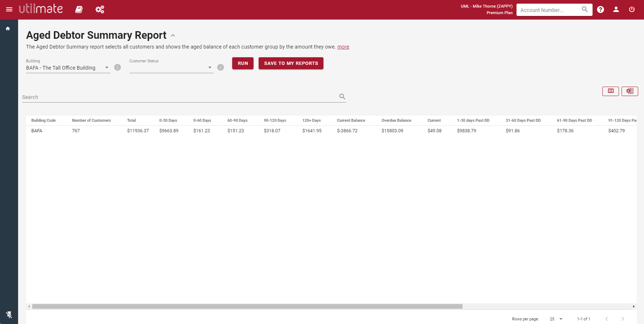Sort by Number of Customers header
Screen dimensions: 644x324
click(x=91, y=120)
